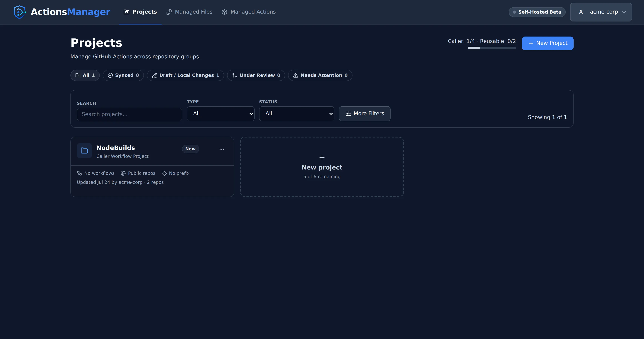Expand the acme-corp account menu

coord(601,12)
